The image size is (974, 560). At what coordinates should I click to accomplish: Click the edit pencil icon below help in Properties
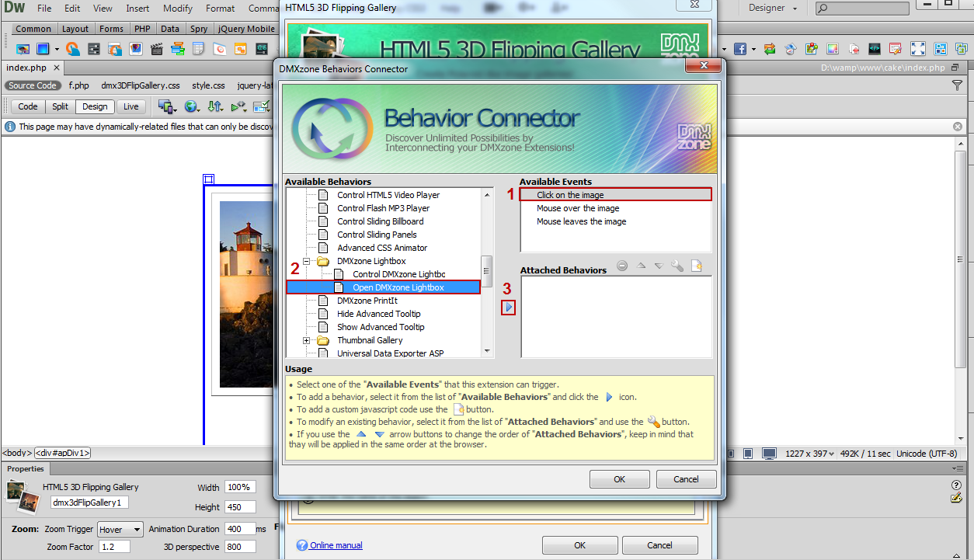pyautogui.click(x=957, y=498)
